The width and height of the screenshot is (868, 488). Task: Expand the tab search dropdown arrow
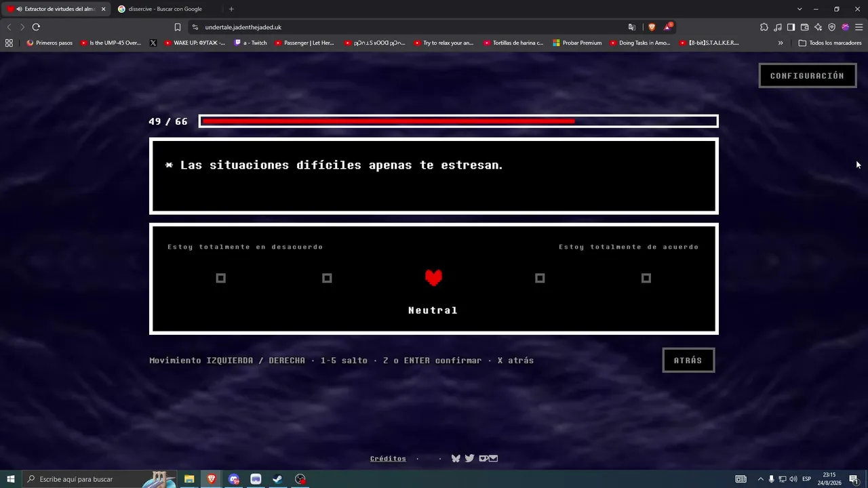(800, 9)
